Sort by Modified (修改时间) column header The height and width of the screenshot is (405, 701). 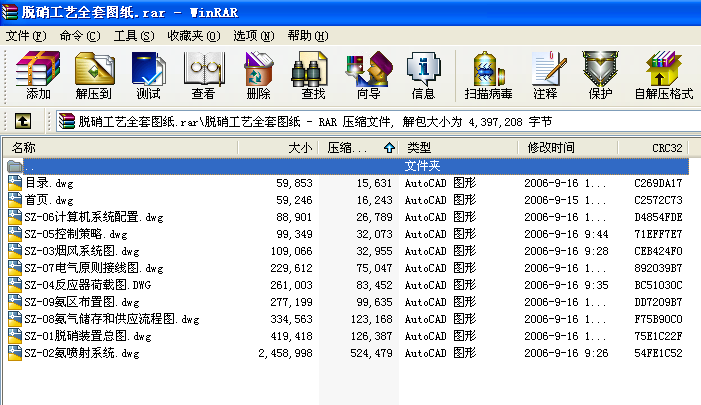568,148
